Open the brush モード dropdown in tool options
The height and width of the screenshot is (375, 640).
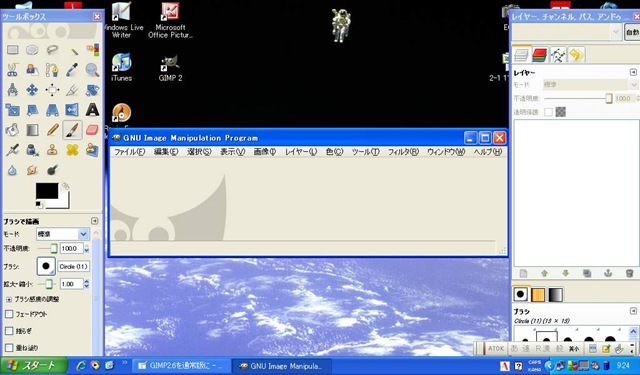[62, 234]
